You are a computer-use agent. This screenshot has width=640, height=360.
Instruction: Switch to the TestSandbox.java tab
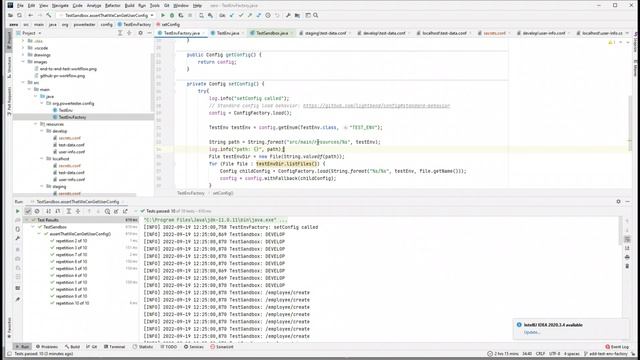(272, 33)
